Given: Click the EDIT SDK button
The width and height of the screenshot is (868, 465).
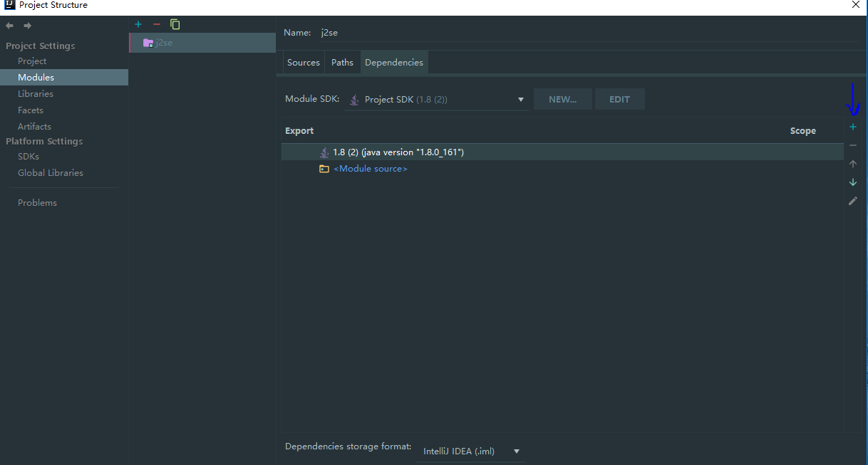Looking at the screenshot, I should click(619, 100).
